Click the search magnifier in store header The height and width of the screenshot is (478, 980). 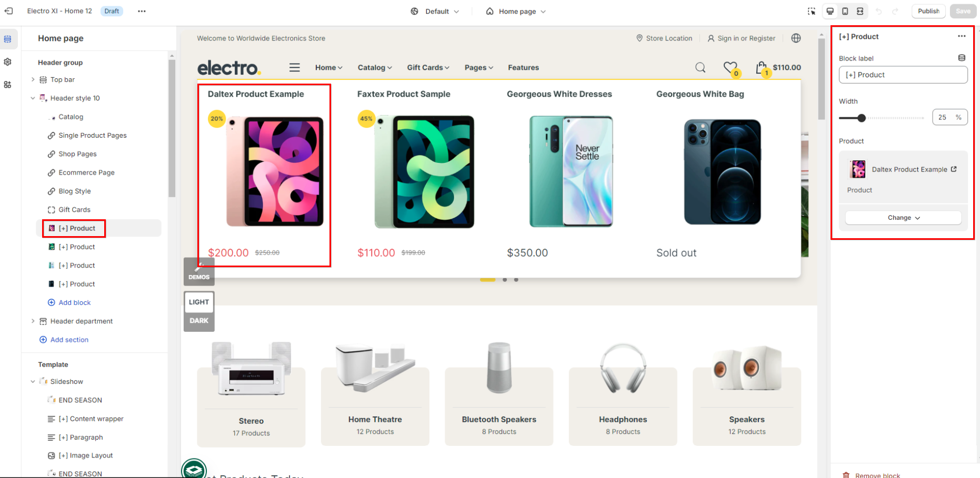point(700,67)
